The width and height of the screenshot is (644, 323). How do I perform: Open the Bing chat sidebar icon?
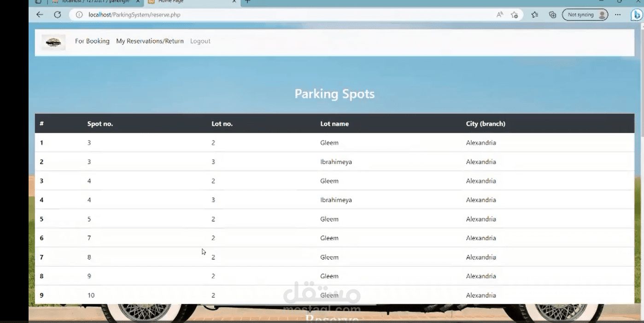tap(637, 15)
